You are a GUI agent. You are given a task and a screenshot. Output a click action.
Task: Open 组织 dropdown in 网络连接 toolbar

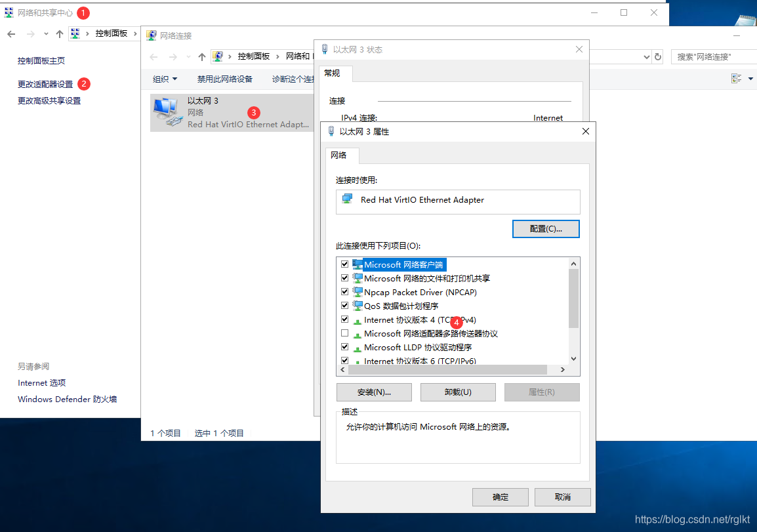pos(165,79)
